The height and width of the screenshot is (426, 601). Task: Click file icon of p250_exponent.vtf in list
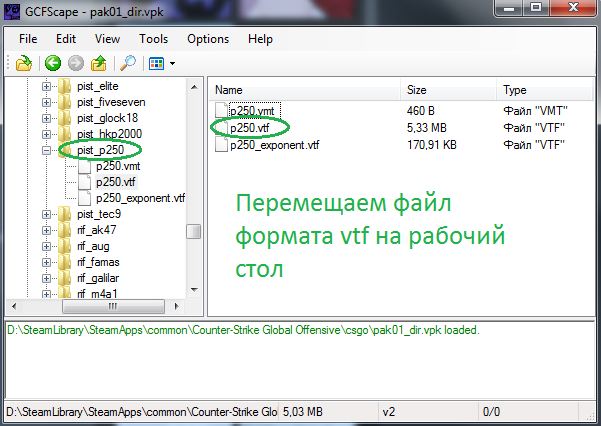221,145
